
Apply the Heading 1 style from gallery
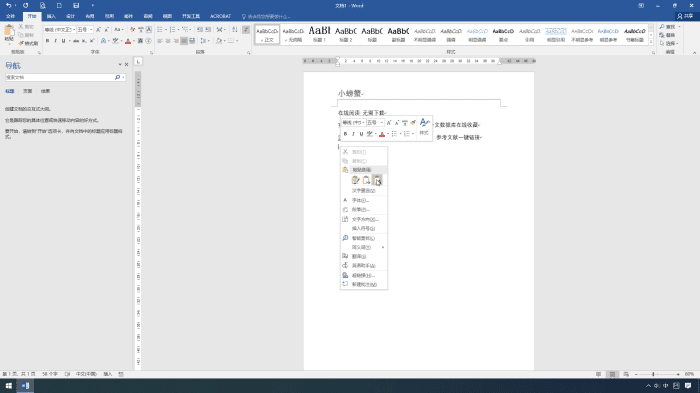(320, 33)
